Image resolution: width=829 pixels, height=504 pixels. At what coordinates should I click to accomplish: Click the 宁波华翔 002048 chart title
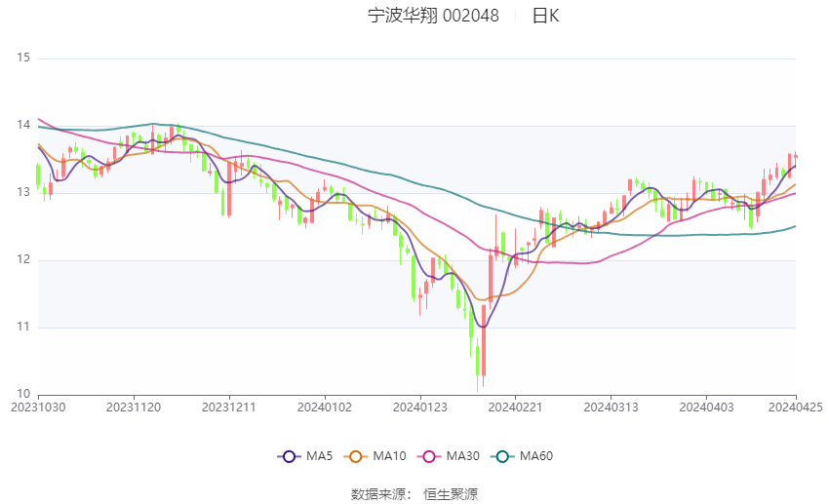coord(433,16)
